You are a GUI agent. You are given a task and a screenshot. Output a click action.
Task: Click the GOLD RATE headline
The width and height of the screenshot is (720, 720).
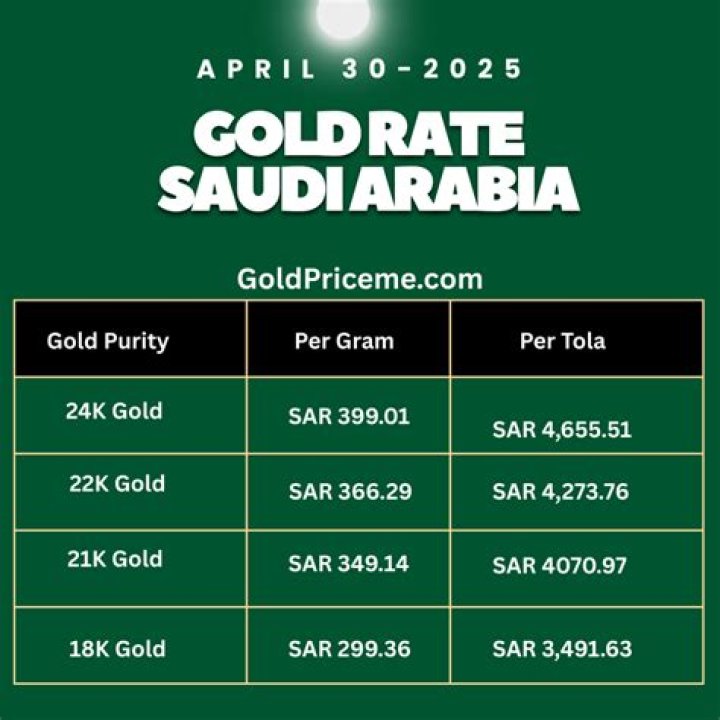pyautogui.click(x=360, y=134)
